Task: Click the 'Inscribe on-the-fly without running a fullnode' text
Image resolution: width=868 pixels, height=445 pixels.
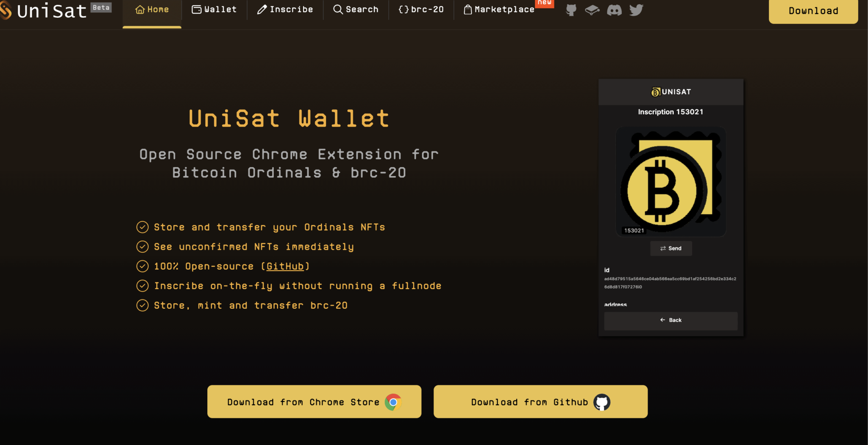Action: click(298, 286)
